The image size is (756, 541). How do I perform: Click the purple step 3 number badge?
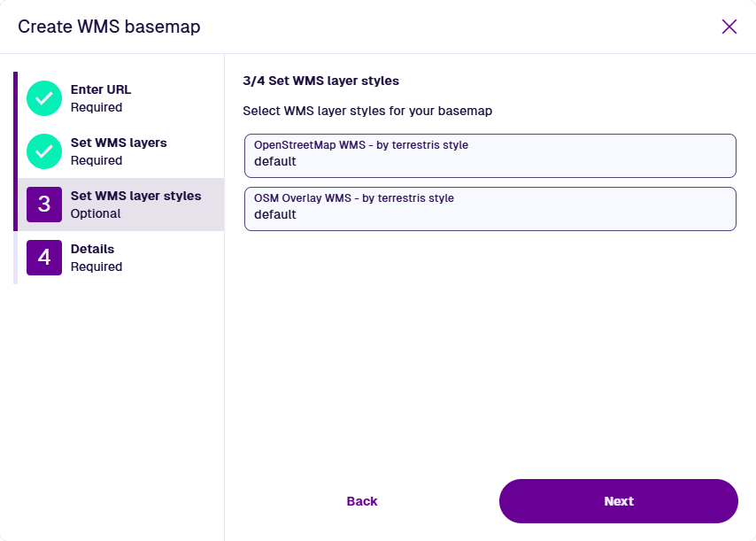[x=44, y=205]
